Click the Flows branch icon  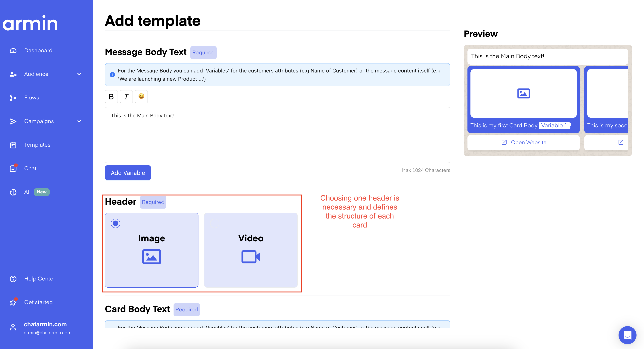point(13,98)
